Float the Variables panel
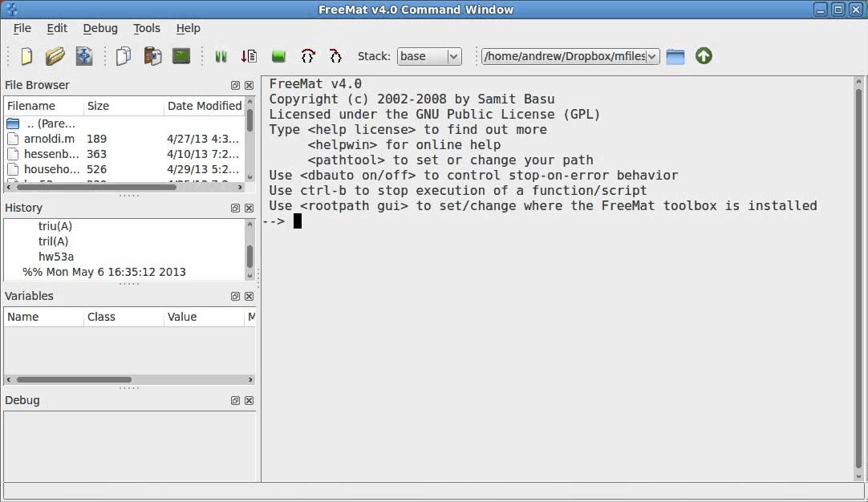Screen dimensions: 868x502 pos(235,296)
